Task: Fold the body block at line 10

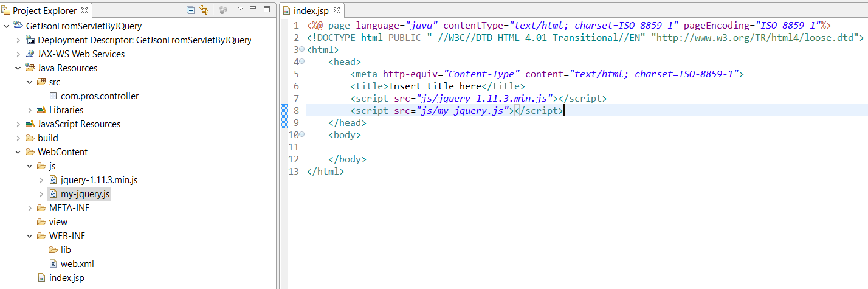Action: point(302,135)
